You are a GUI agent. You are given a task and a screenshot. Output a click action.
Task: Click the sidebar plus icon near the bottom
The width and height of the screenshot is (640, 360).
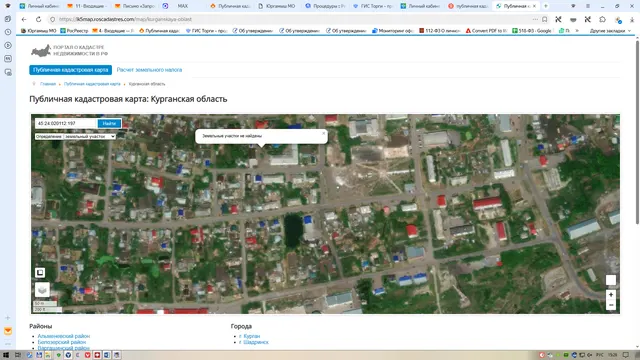coord(8,318)
